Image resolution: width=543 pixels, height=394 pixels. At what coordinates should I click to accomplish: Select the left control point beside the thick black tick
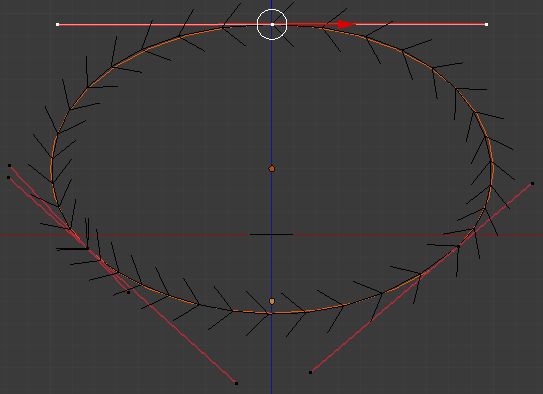pyautogui.click(x=88, y=248)
